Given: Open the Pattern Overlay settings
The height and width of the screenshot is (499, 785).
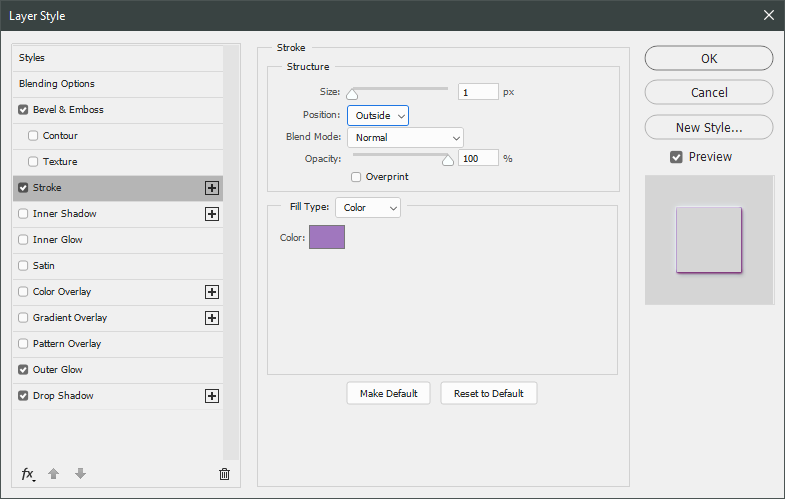Looking at the screenshot, I should pos(67,344).
